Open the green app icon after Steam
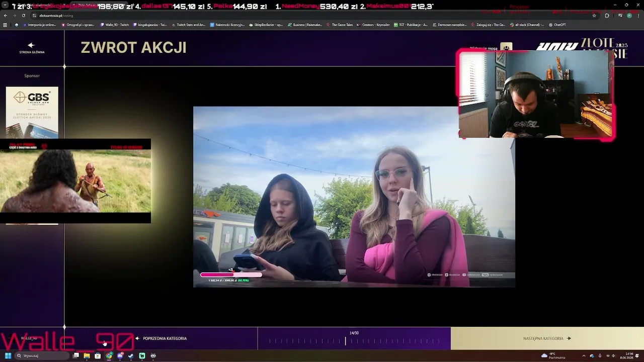Viewport: 644px width, 362px height. pyautogui.click(x=142, y=355)
